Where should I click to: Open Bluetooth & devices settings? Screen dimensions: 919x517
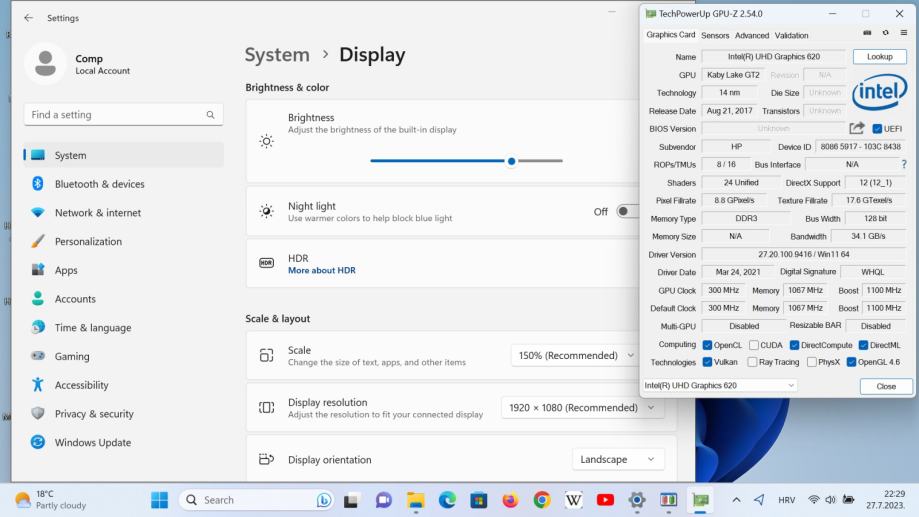point(99,184)
